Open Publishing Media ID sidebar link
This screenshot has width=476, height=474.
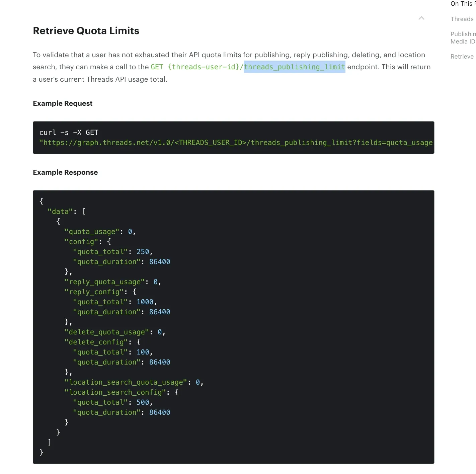click(x=463, y=38)
